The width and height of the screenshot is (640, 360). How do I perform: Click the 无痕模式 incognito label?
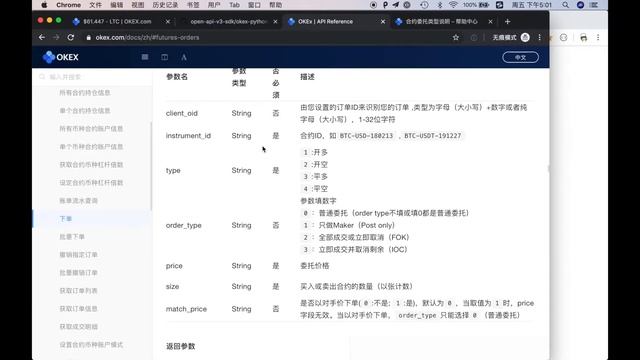coord(504,38)
